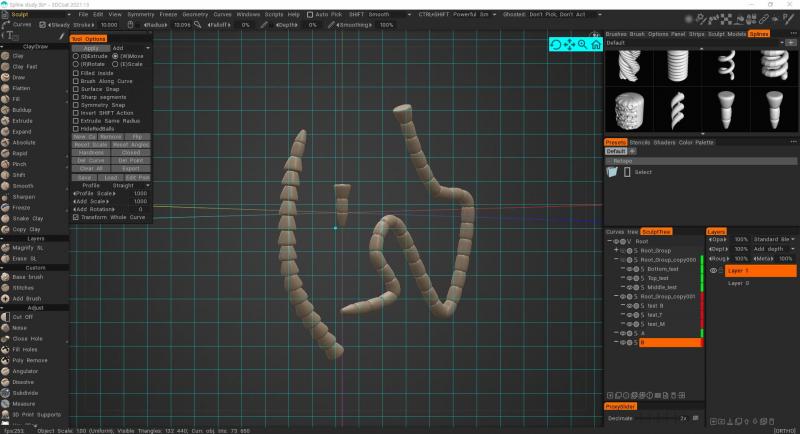Image resolution: width=800 pixels, height=434 pixels.
Task: Switch to the Stencils tab
Action: (x=640, y=142)
